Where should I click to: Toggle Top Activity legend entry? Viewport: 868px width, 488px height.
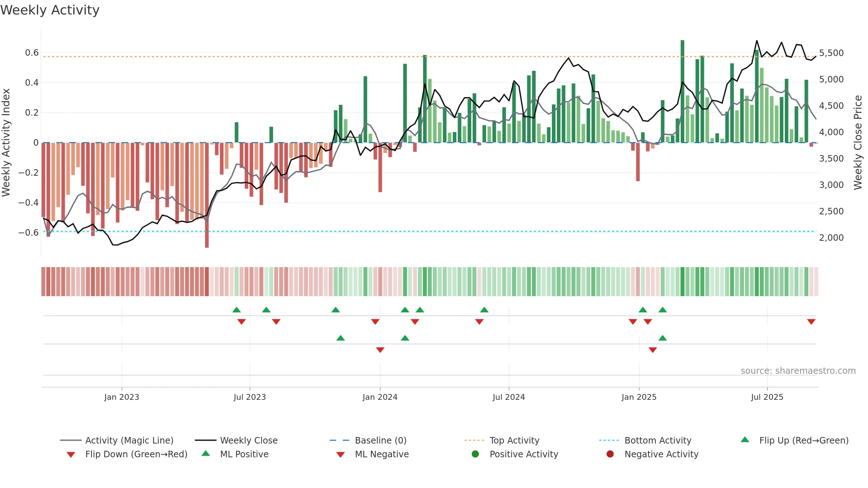[x=502, y=440]
